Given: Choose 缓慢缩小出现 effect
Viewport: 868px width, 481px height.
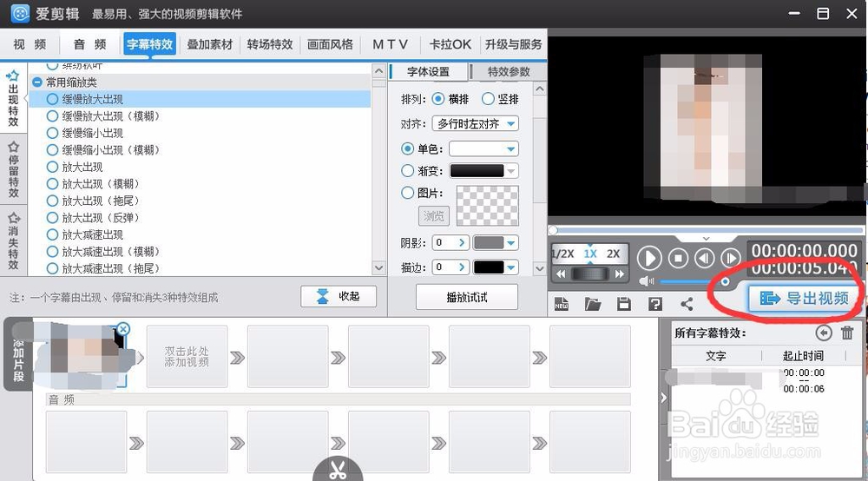Looking at the screenshot, I should tap(85, 133).
